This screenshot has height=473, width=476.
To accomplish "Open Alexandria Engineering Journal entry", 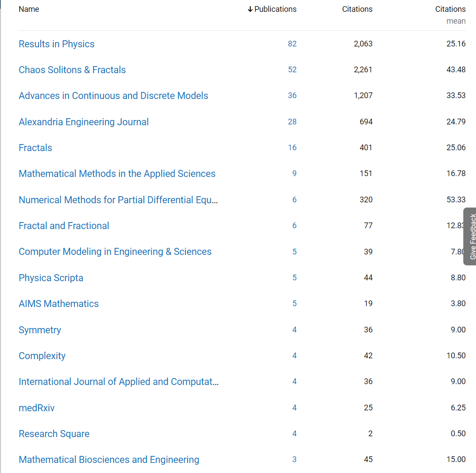I will tap(84, 122).
